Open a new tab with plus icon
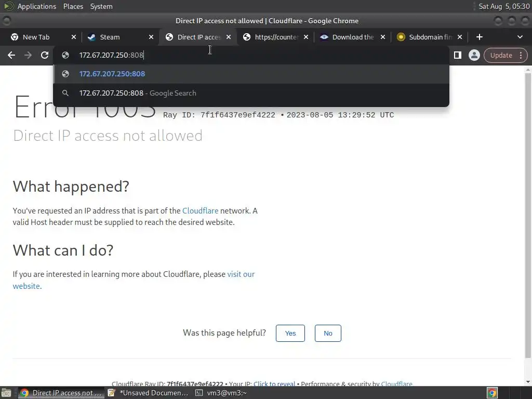Image resolution: width=532 pixels, height=399 pixels. click(479, 37)
